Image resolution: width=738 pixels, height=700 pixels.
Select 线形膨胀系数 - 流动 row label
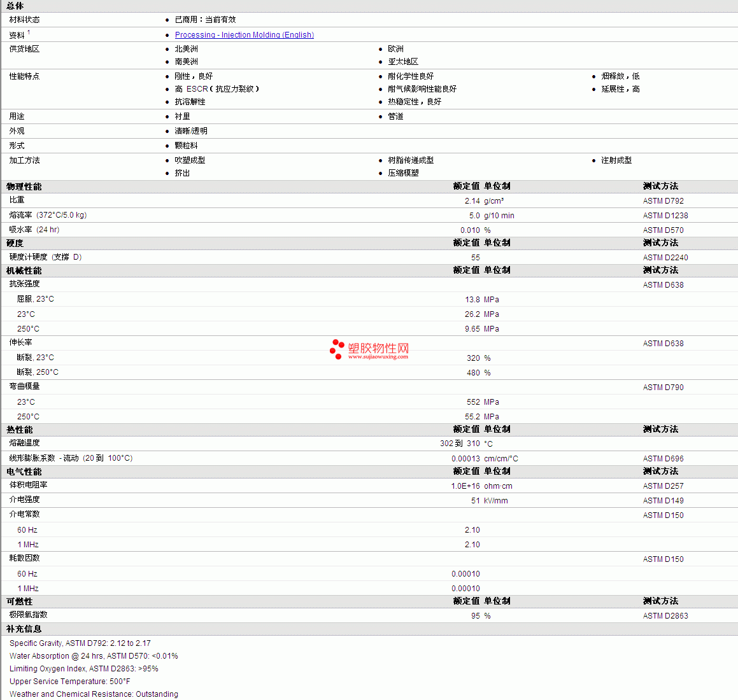(71, 458)
